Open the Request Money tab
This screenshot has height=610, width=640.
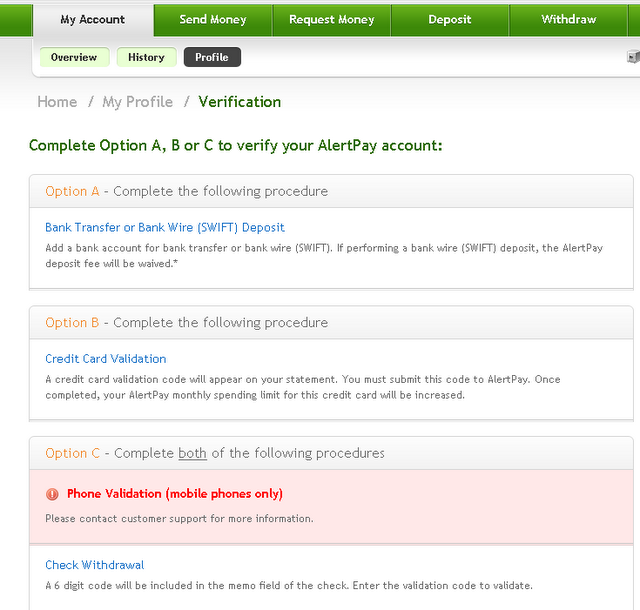click(x=331, y=20)
